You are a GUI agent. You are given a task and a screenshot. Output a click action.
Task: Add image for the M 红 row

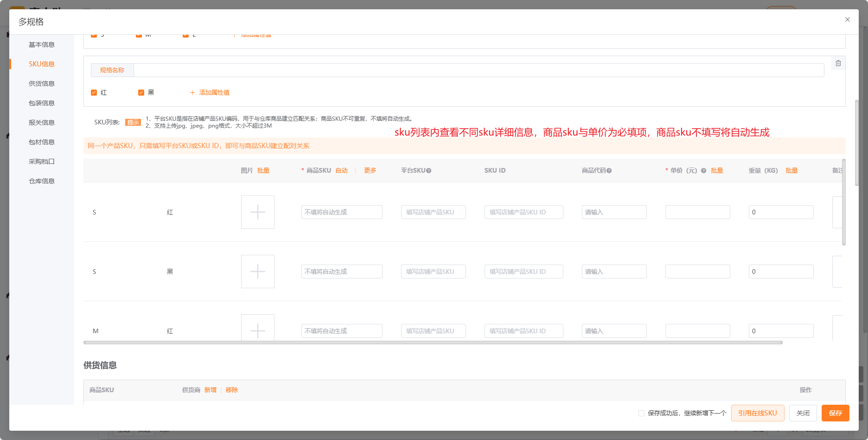(258, 328)
